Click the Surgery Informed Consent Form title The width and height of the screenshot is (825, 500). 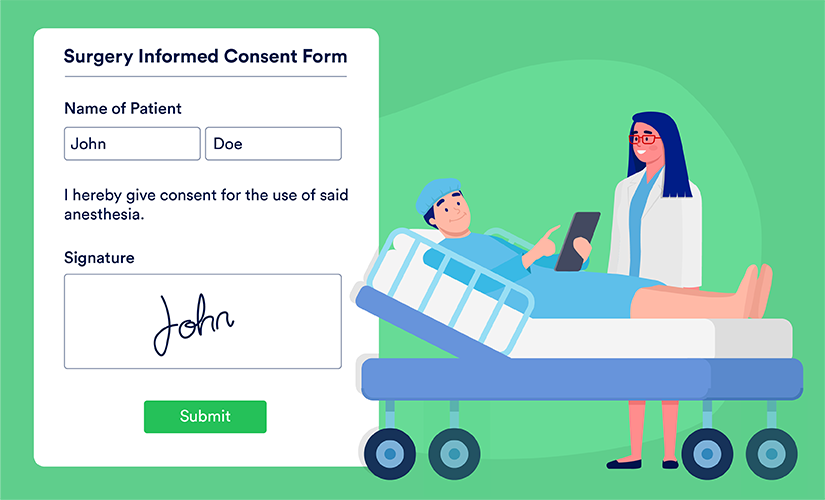[x=205, y=56]
